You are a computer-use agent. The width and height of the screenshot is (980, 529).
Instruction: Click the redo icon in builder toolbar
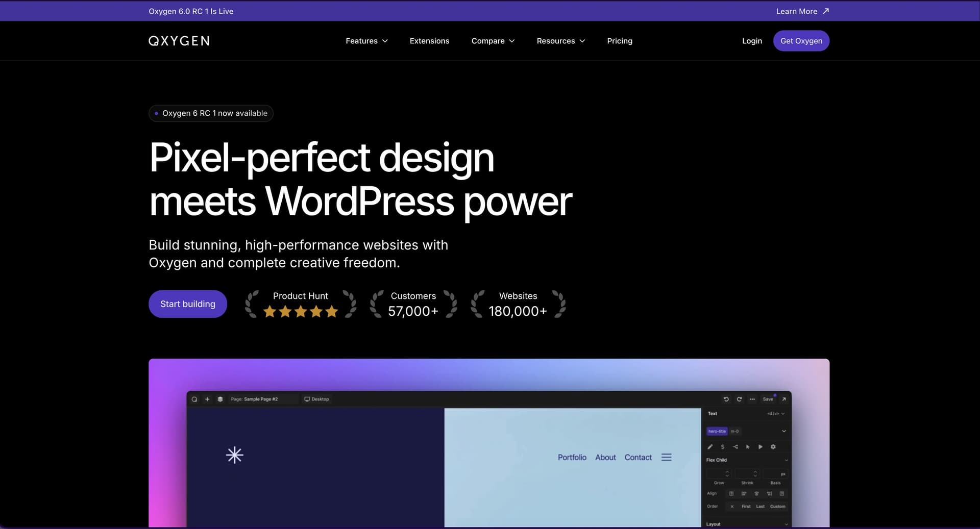[739, 399]
